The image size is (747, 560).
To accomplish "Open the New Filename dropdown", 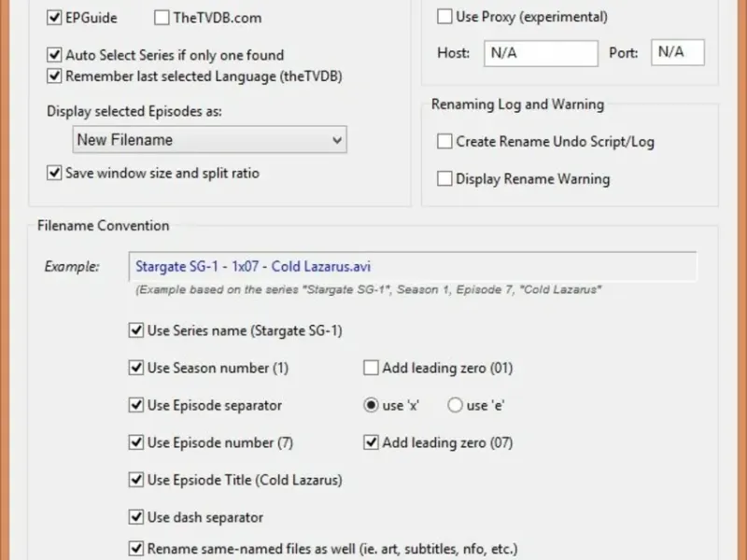I will pos(209,139).
